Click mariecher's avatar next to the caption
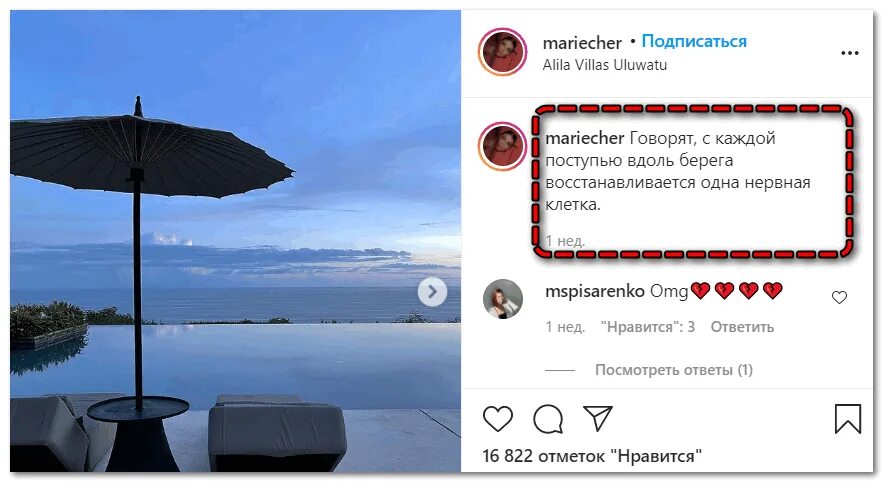The image size is (884, 483). pyautogui.click(x=502, y=146)
